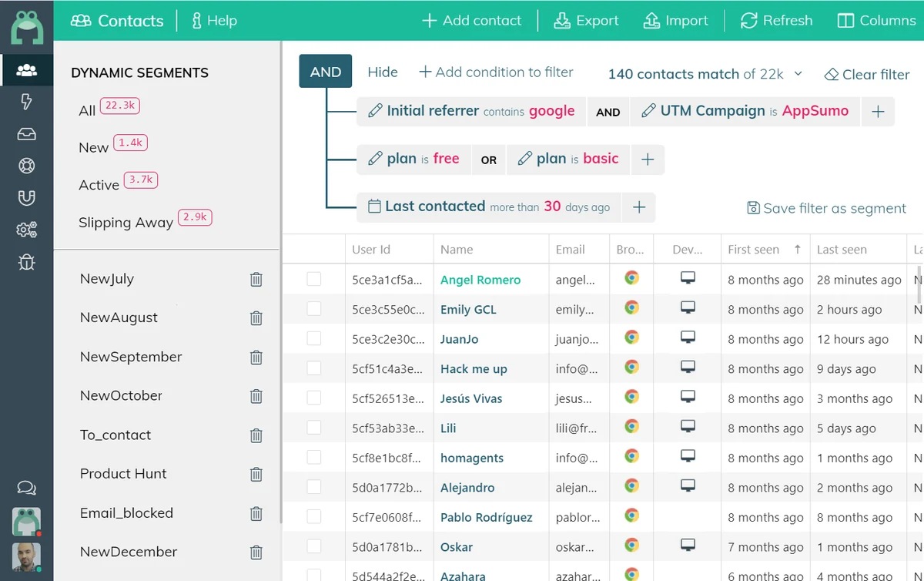Viewport: 924px width, 581px height.
Task: Click the lifebuoy support icon in sidebar
Action: [26, 166]
